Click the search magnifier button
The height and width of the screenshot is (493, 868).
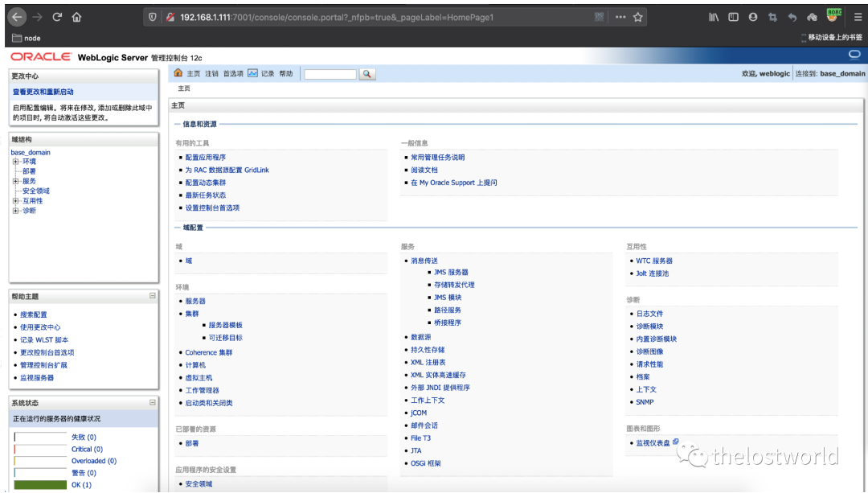367,74
